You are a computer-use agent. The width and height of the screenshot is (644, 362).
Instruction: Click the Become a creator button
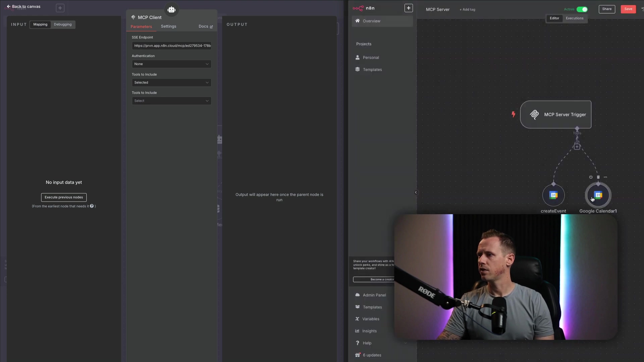(x=374, y=280)
